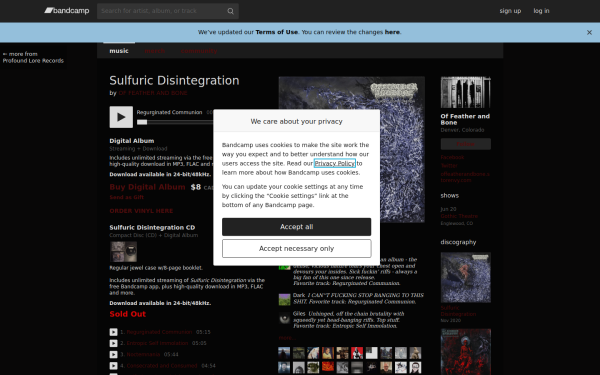
Task: Click reviewer Giles's avatar
Action: click(x=284, y=318)
